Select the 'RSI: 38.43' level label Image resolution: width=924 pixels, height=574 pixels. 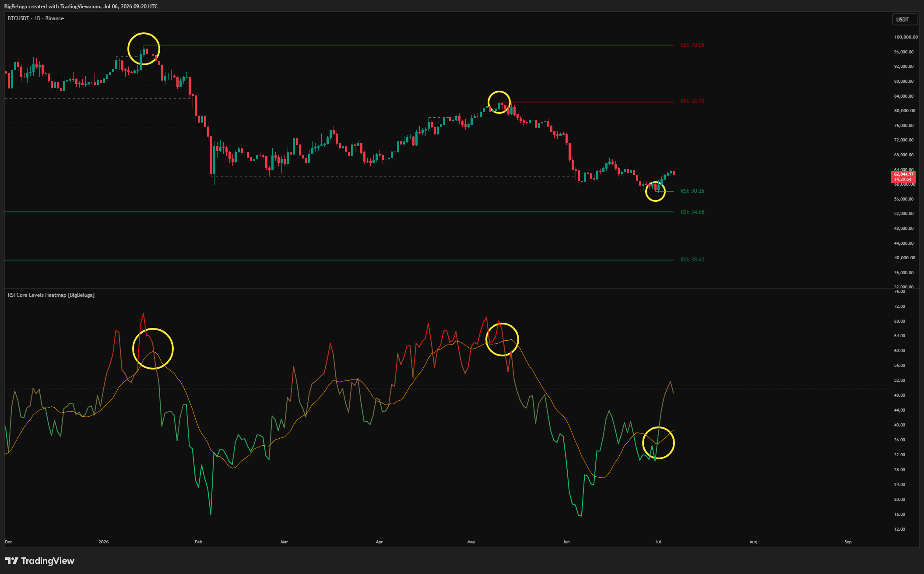pos(692,260)
